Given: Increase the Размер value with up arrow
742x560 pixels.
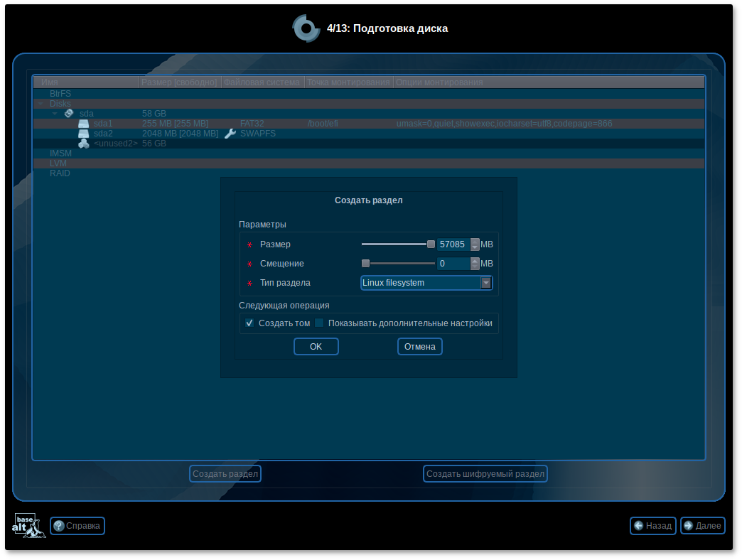Looking at the screenshot, I should click(x=475, y=241).
